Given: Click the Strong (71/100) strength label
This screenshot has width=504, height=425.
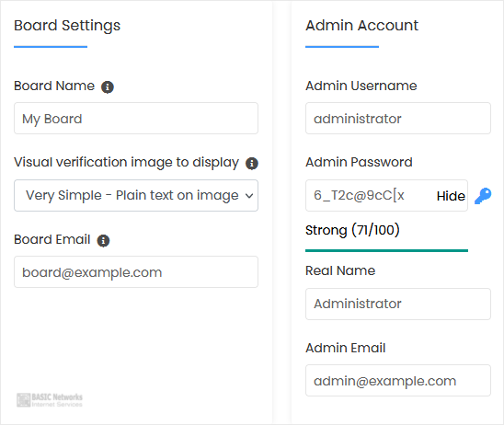Looking at the screenshot, I should coord(352,230).
